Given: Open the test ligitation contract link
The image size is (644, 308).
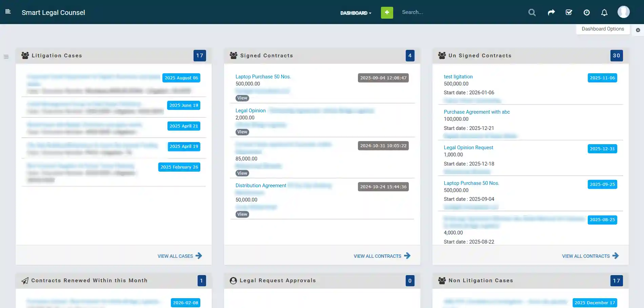Looking at the screenshot, I should pos(458,76).
